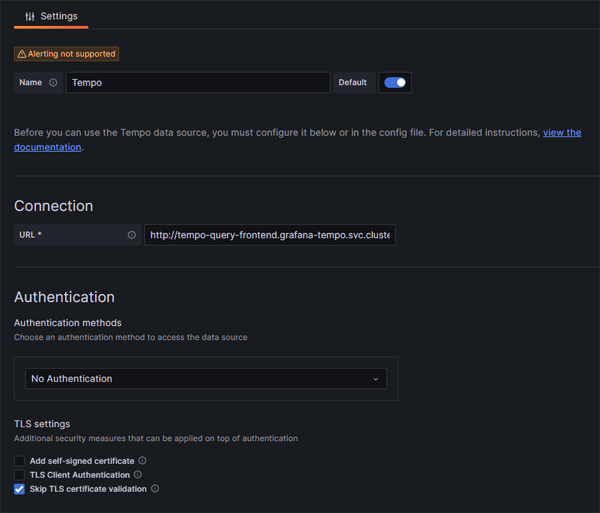Click the Name field containing Tempo

pyautogui.click(x=198, y=83)
